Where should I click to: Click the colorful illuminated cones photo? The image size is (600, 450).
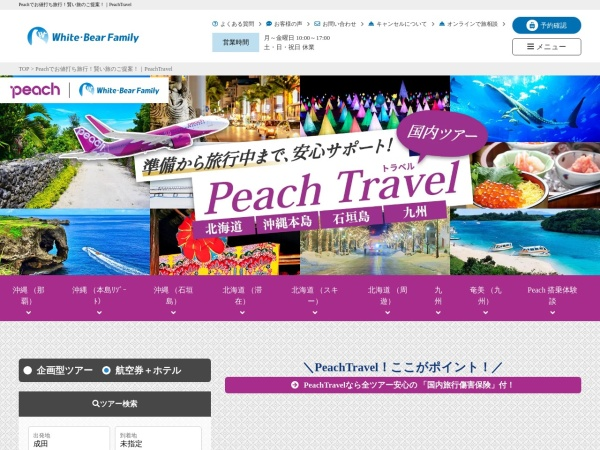coord(375,103)
